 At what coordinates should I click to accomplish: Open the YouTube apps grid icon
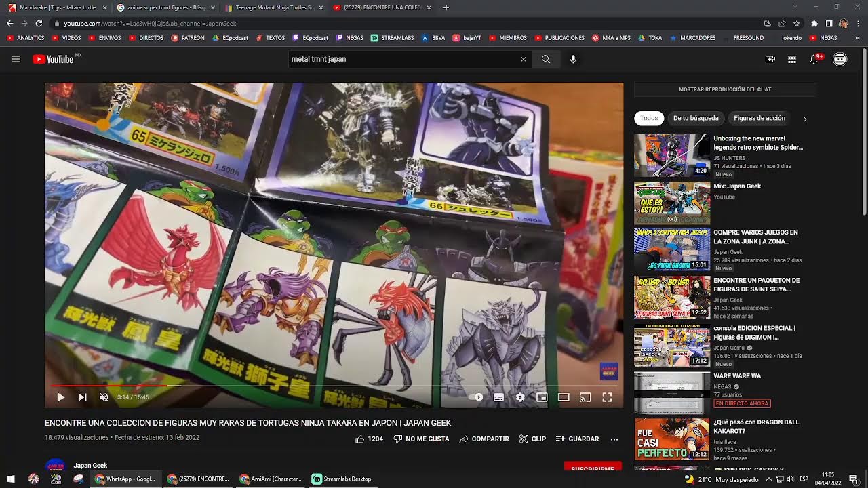(x=791, y=60)
